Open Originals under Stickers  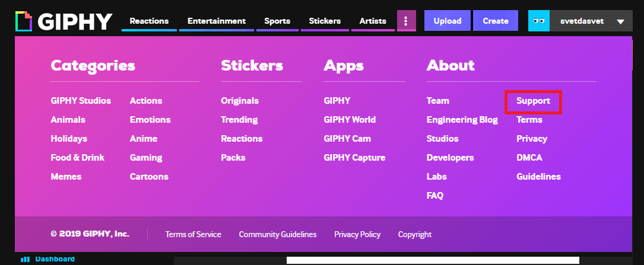240,101
